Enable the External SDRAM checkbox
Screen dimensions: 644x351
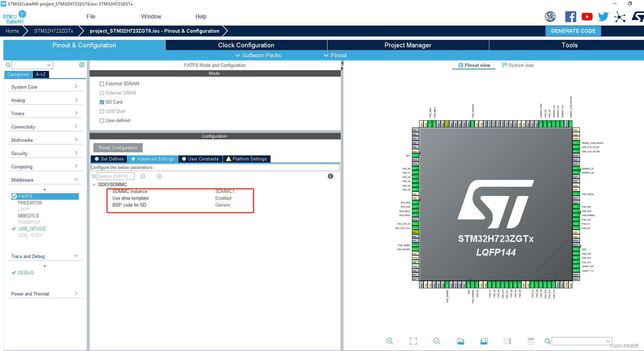102,84
